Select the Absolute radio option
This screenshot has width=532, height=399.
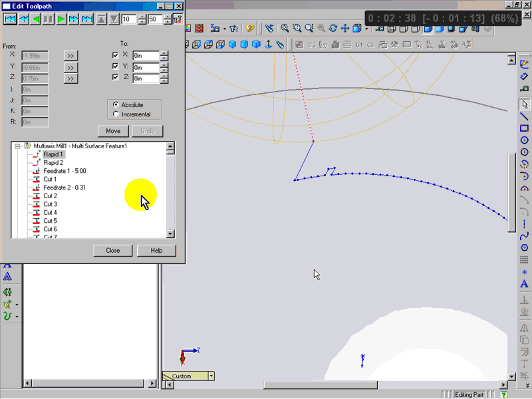116,104
